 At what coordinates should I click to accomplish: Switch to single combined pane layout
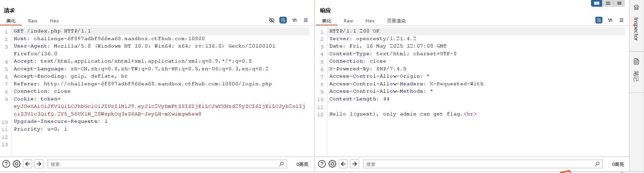click(619, 3)
